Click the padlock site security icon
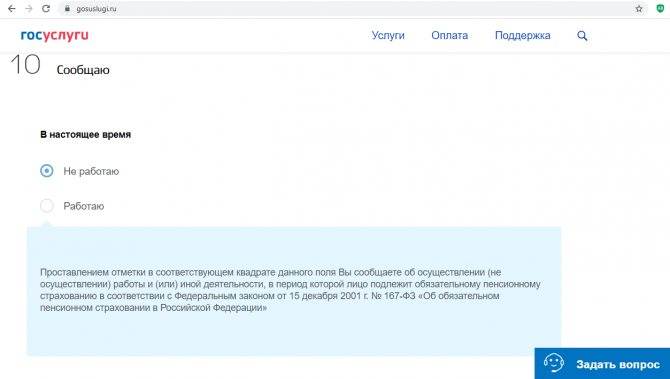The width and height of the screenshot is (670, 379). [67, 9]
